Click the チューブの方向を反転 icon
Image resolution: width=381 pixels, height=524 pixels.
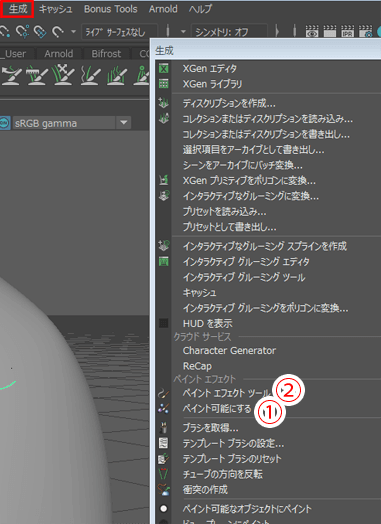163,474
